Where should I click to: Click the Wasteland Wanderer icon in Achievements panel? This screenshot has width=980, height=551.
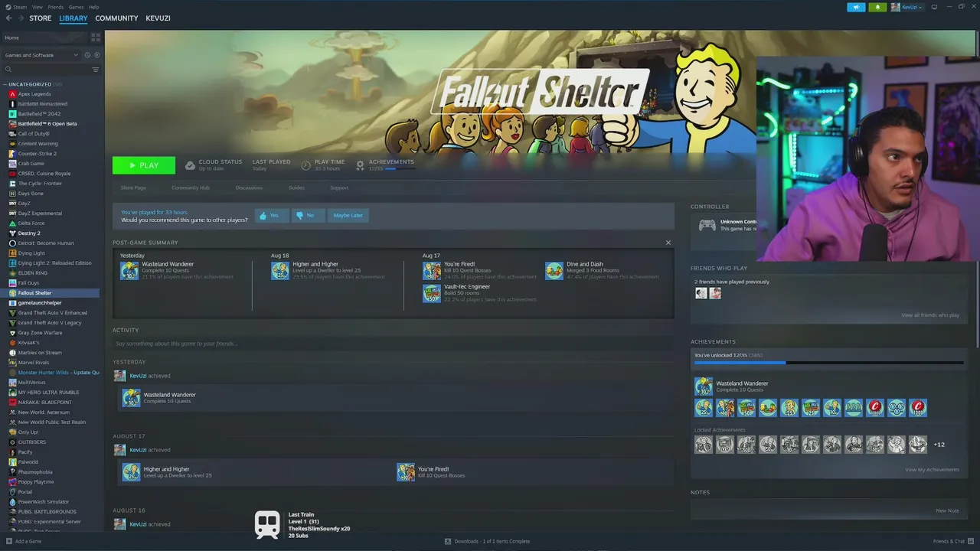click(703, 386)
